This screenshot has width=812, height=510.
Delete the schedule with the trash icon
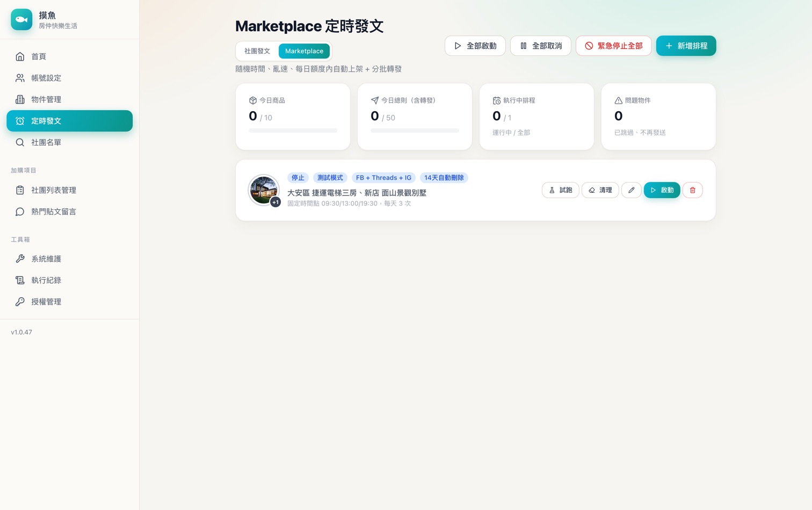pos(693,190)
